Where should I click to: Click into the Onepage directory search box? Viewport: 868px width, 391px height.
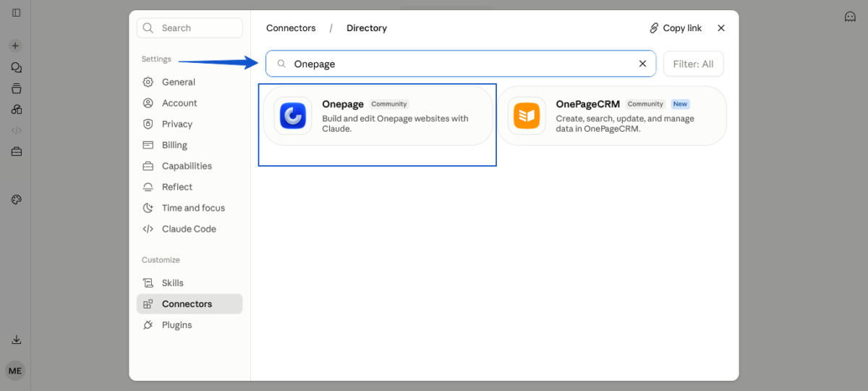461,64
